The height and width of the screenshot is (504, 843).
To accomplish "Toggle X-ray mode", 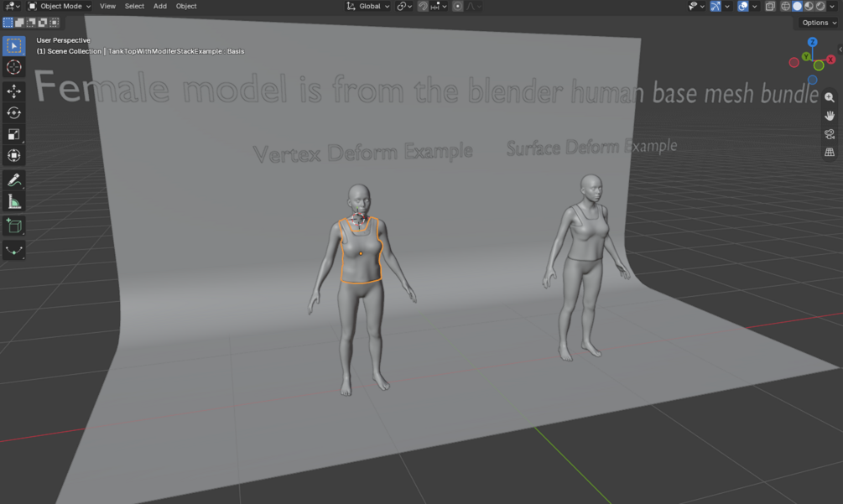I will point(770,6).
